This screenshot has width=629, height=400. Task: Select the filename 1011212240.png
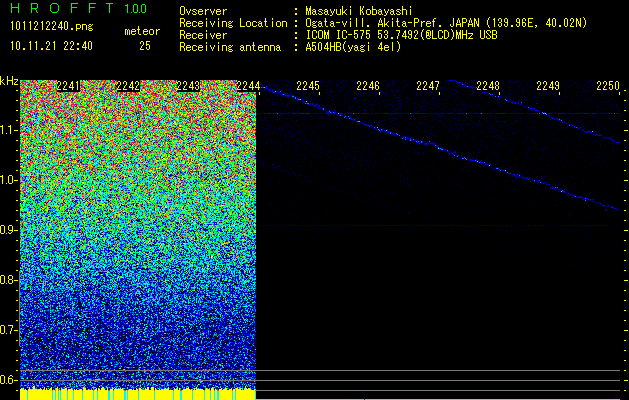(x=52, y=27)
